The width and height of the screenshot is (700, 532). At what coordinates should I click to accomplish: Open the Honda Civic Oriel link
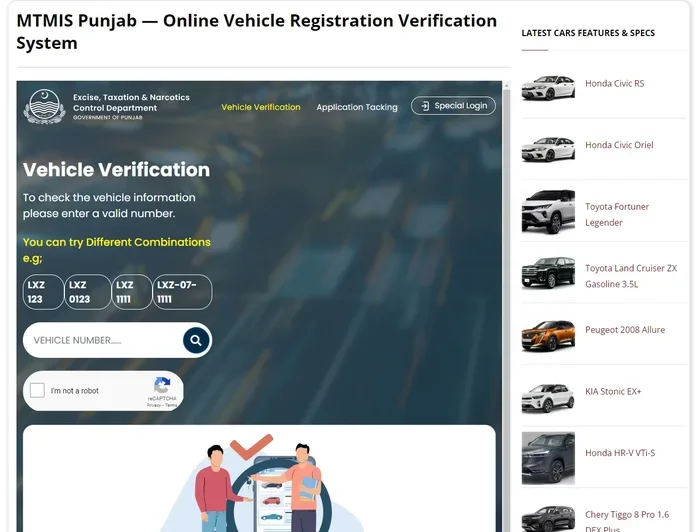click(619, 145)
